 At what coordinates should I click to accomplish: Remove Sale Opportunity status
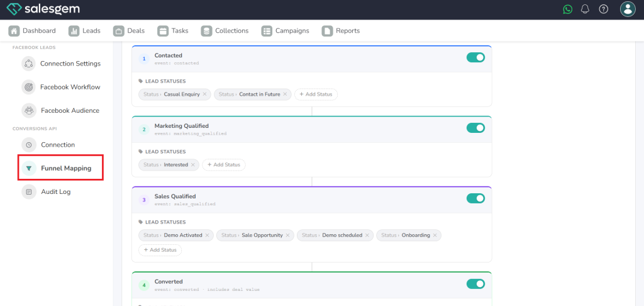click(287, 235)
